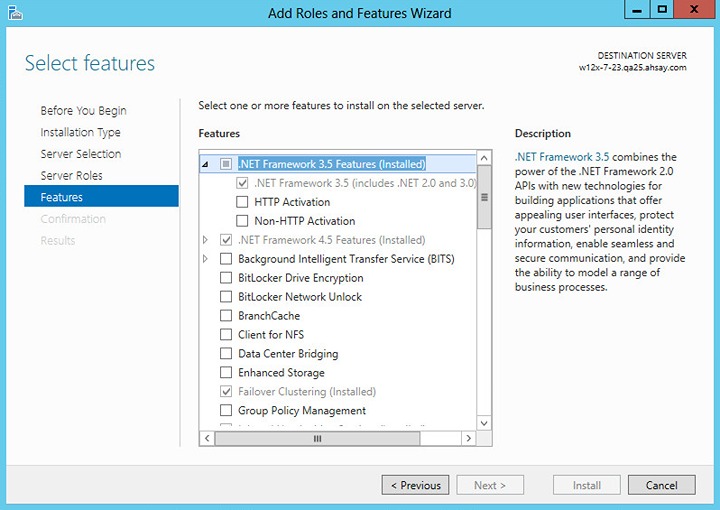Click the vertical scrollbar down arrow
720x510 pixels.
click(485, 424)
